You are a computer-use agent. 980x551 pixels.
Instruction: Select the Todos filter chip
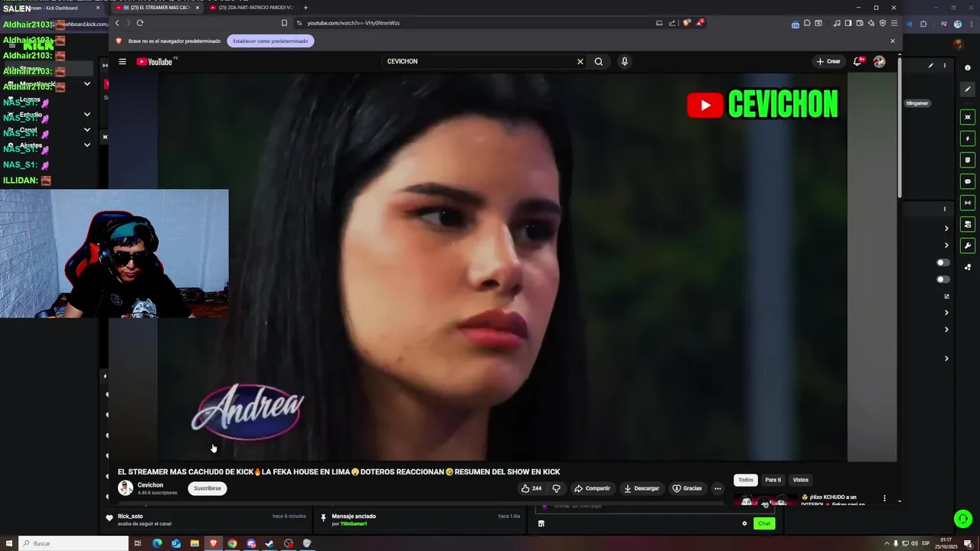746,480
